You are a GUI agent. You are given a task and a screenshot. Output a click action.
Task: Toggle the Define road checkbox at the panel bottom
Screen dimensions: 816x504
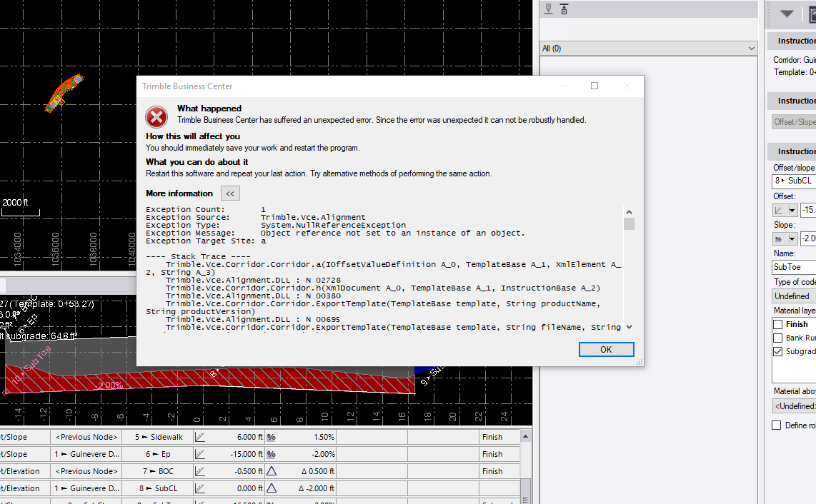pos(777,425)
